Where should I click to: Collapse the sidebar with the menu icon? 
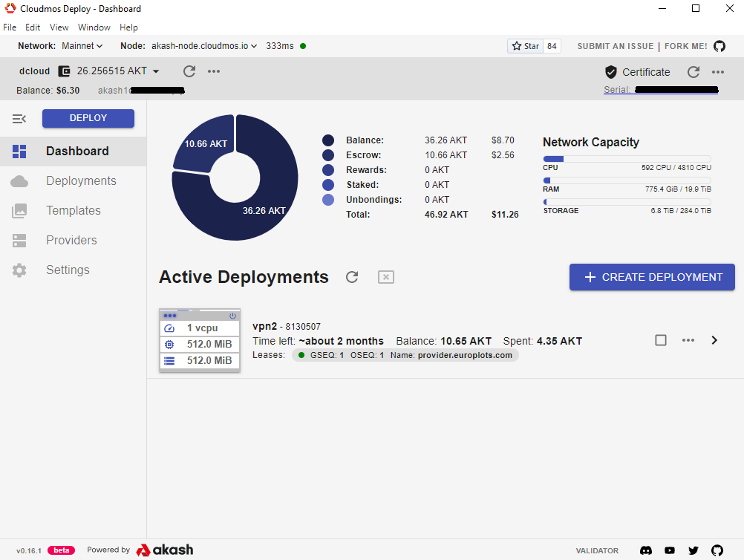(x=19, y=119)
